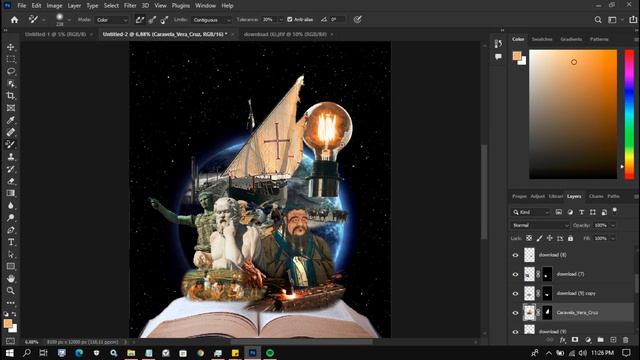Open the Comments panel icon
The width and height of the screenshot is (640, 360).
(x=498, y=57)
